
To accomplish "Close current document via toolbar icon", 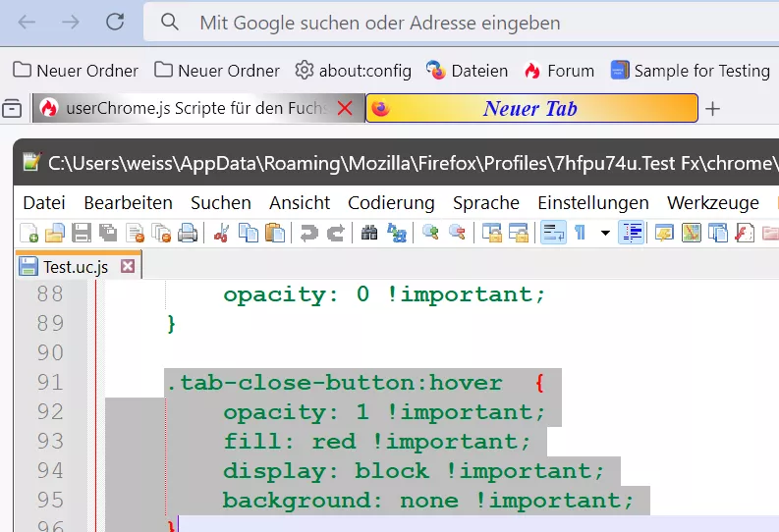I will pos(136,233).
